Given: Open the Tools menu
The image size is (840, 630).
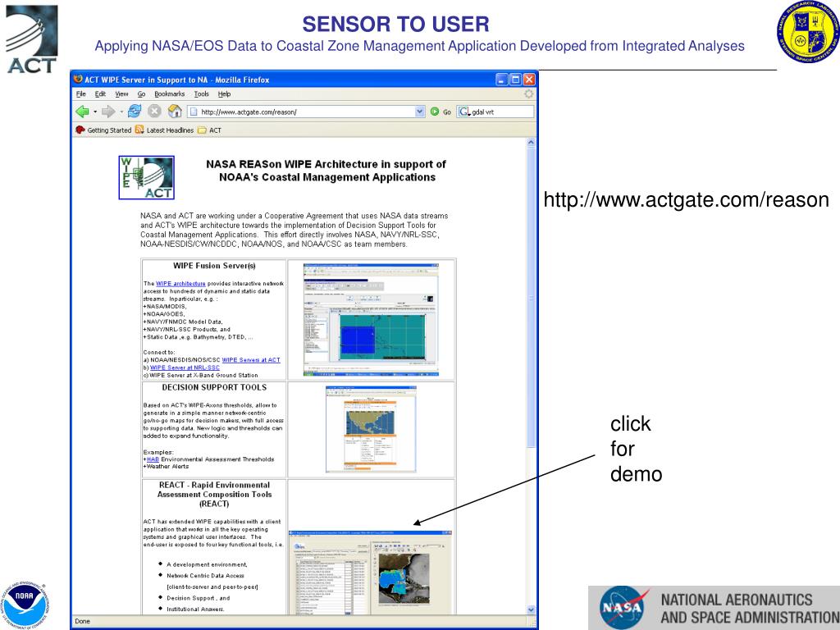Looking at the screenshot, I should tap(202, 94).
